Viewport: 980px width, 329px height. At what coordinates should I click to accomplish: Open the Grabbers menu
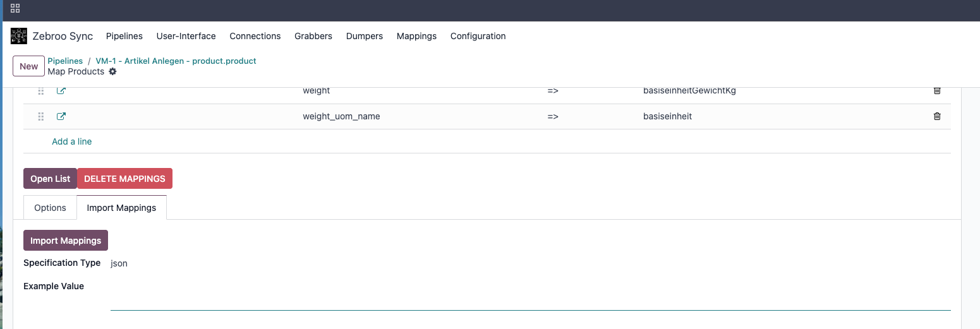(x=313, y=36)
